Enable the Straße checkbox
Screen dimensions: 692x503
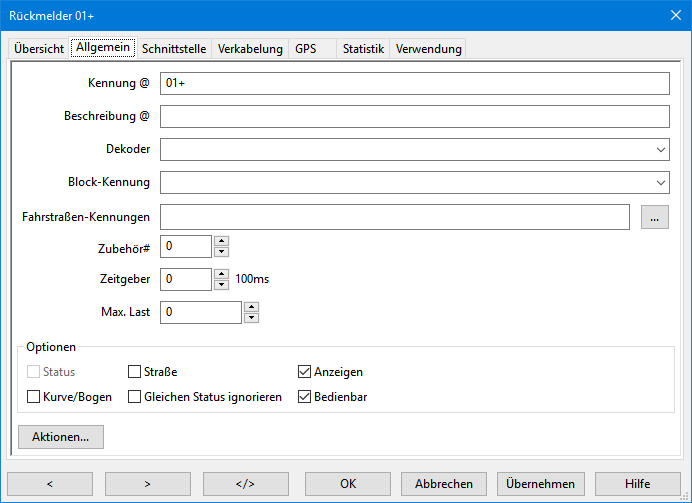point(135,372)
